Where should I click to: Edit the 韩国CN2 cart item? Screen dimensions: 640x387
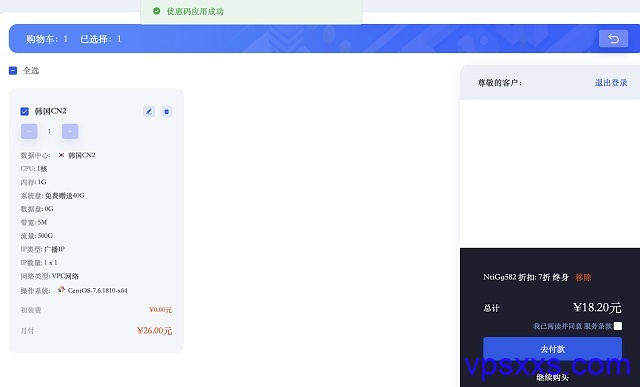(x=149, y=111)
